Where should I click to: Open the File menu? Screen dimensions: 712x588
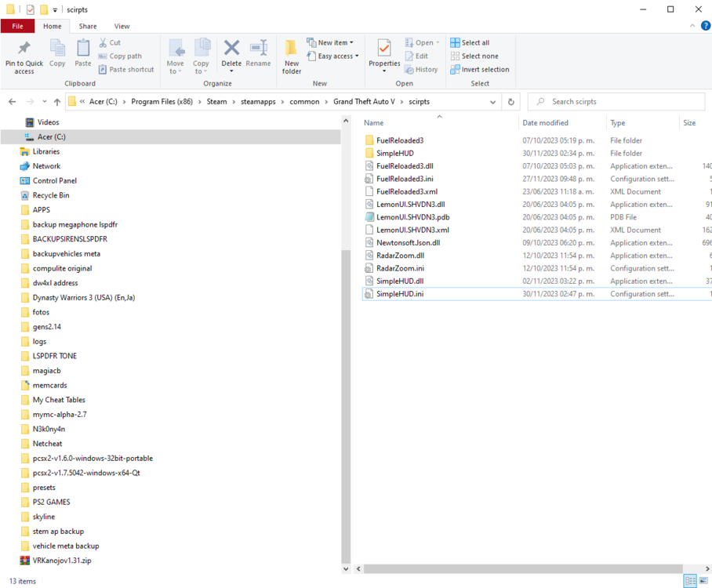(17, 25)
